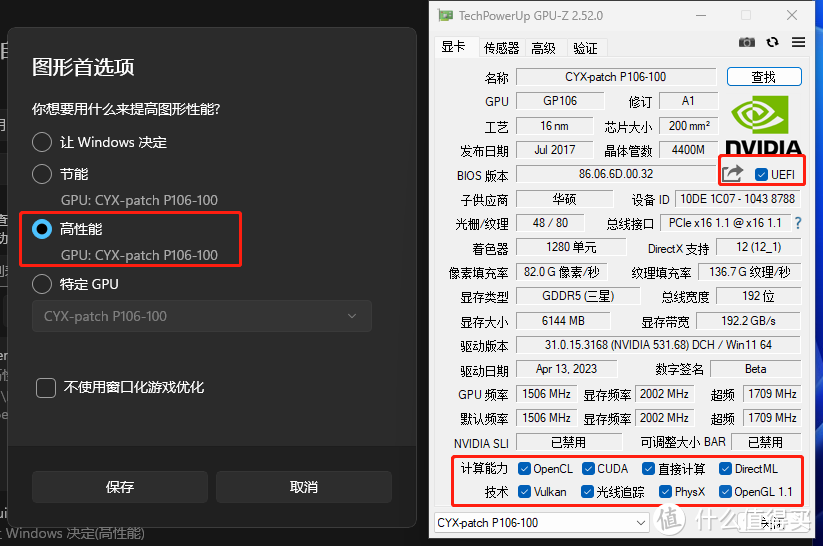The image size is (823, 546).
Task: Open the GPU-Z hamburger menu
Action: click(798, 42)
